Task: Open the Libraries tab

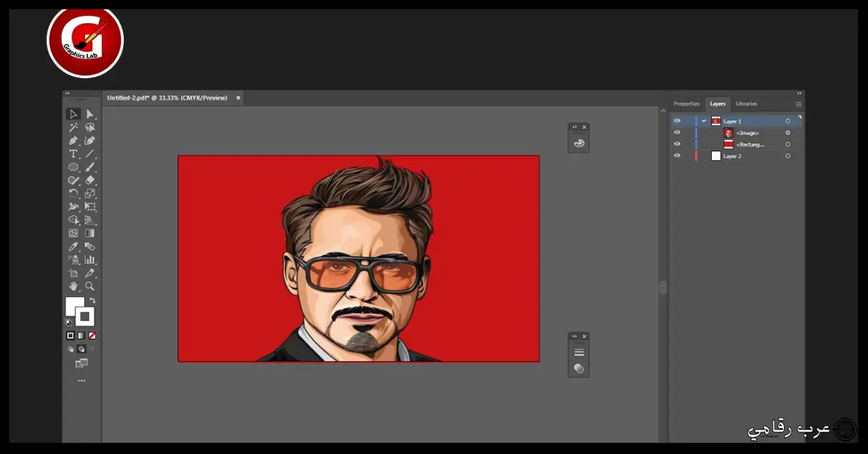Action: [746, 103]
